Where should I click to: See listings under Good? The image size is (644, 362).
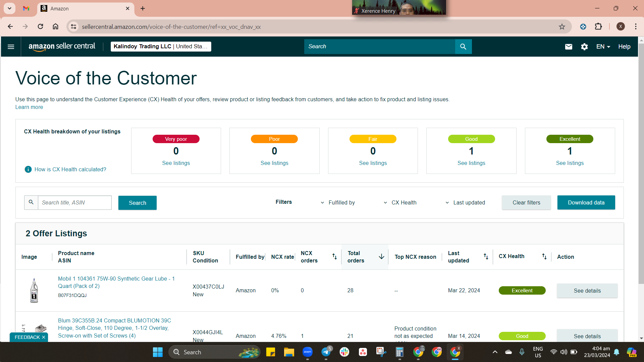[x=471, y=163]
